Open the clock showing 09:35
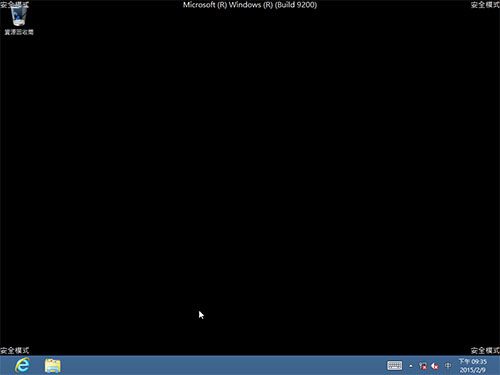This screenshot has height=375, width=500. click(x=473, y=366)
